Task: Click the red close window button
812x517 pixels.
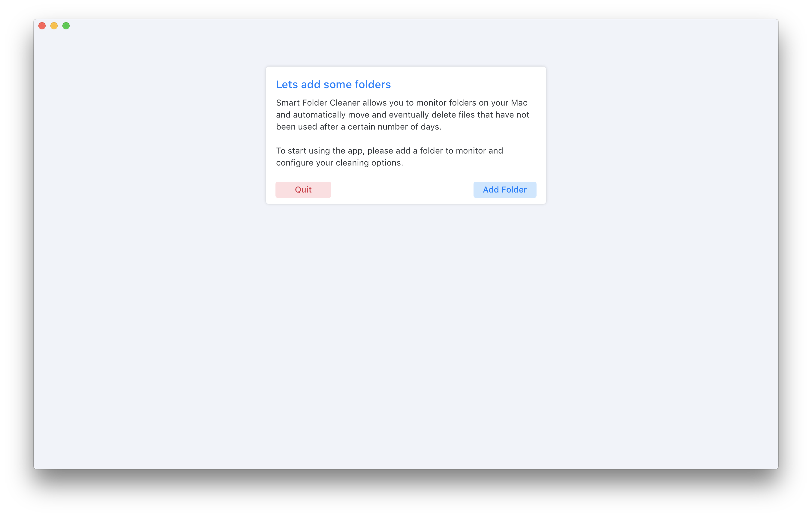Action: [42, 26]
